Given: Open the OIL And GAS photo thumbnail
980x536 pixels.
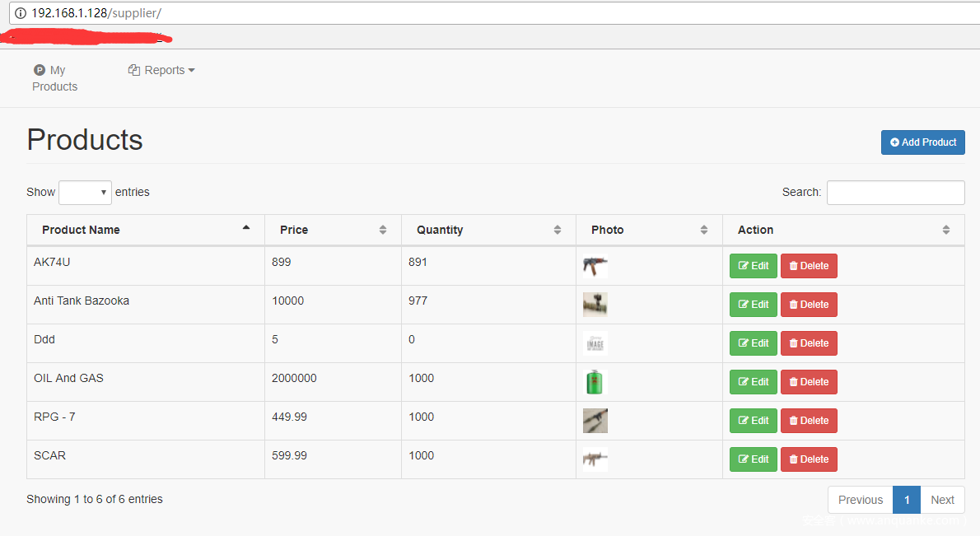Looking at the screenshot, I should tap(595, 382).
